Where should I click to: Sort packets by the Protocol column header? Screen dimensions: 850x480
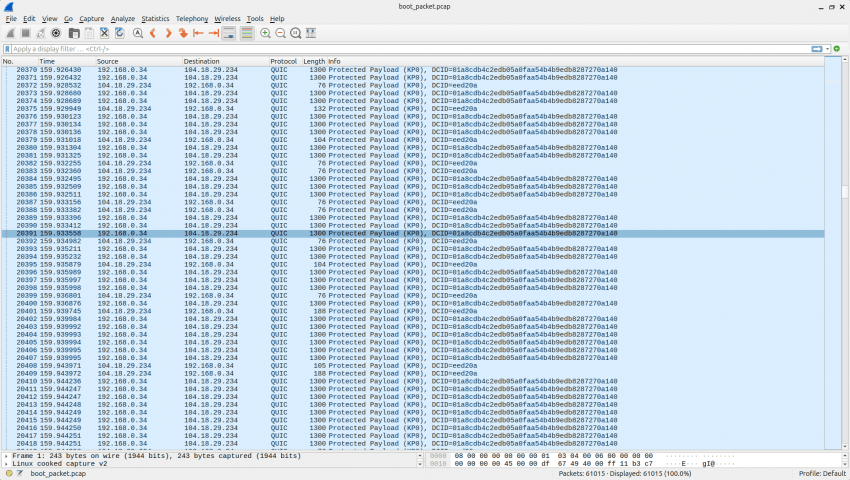coord(283,62)
